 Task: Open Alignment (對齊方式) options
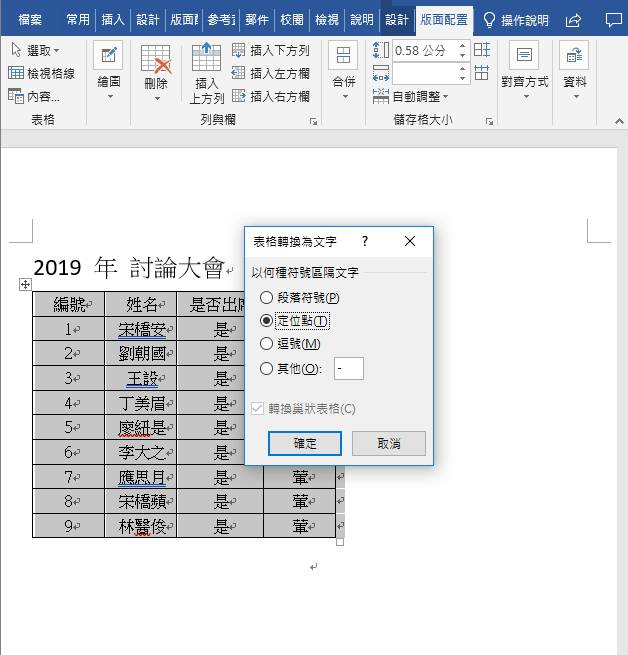point(524,70)
